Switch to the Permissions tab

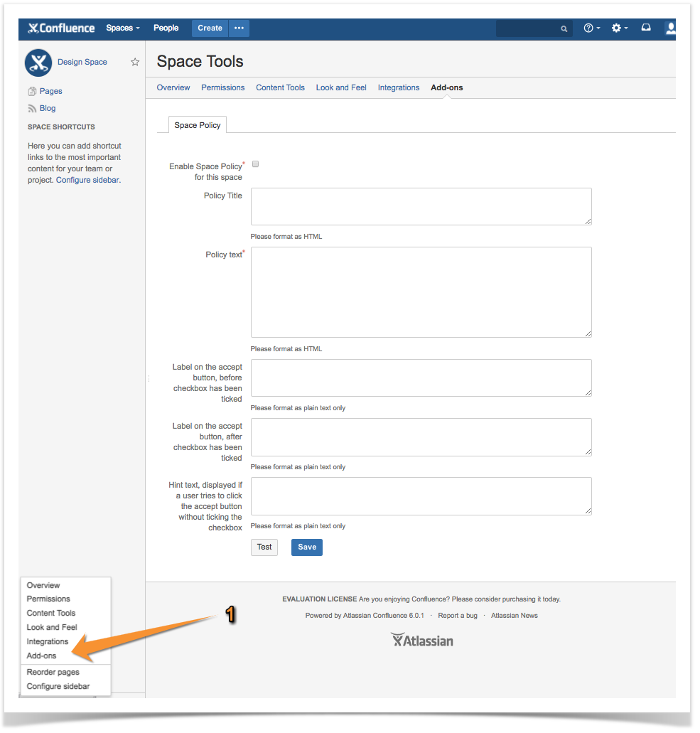(222, 87)
